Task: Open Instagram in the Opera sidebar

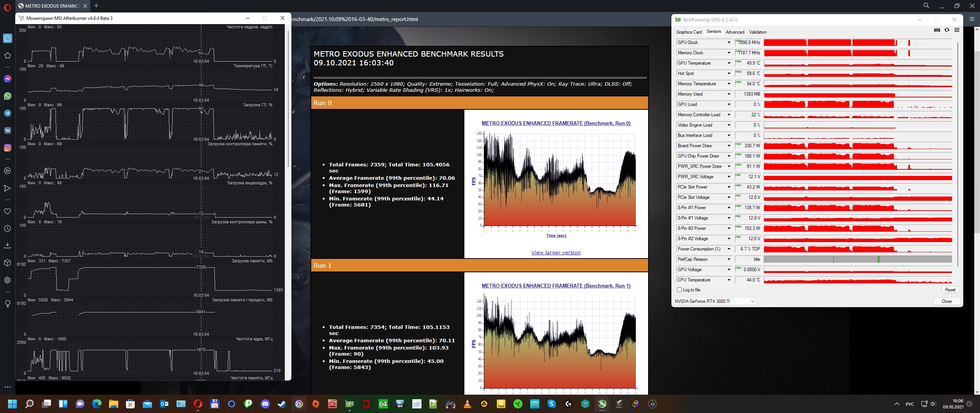Action: coord(7,148)
